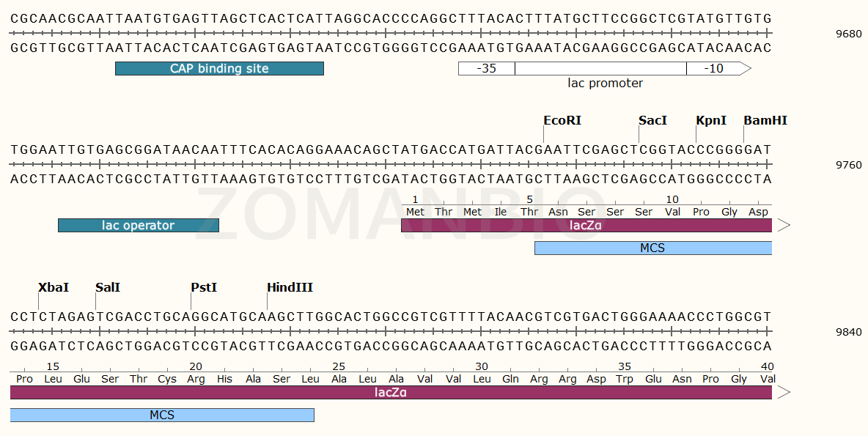Click the SacI restriction site label

pos(652,120)
